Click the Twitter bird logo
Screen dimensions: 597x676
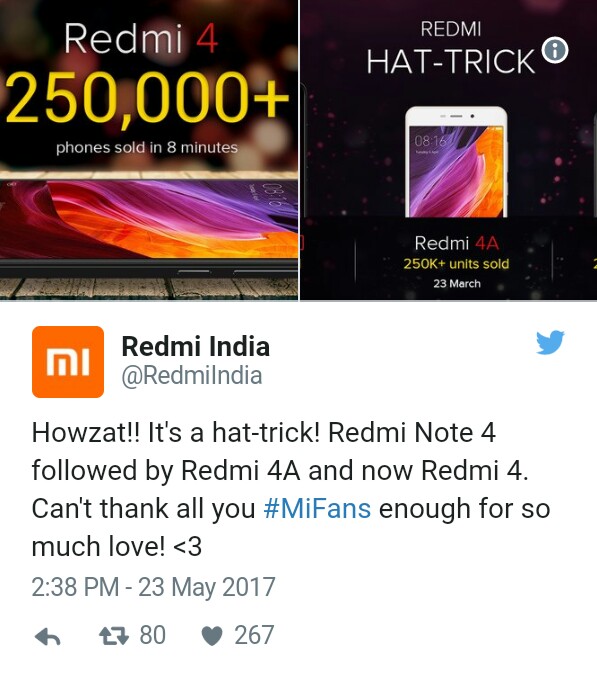(550, 342)
